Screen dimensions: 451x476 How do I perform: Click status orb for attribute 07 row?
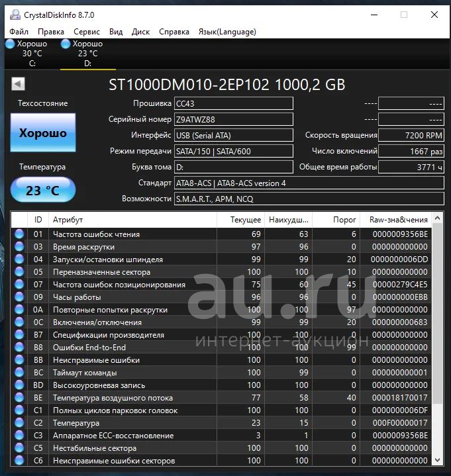pyautogui.click(x=19, y=285)
